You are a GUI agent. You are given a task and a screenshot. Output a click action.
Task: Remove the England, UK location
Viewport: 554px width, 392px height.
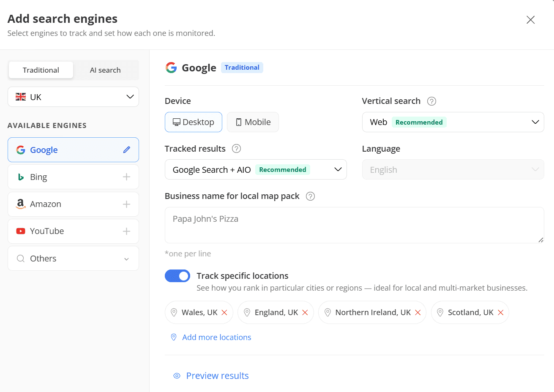[305, 313]
